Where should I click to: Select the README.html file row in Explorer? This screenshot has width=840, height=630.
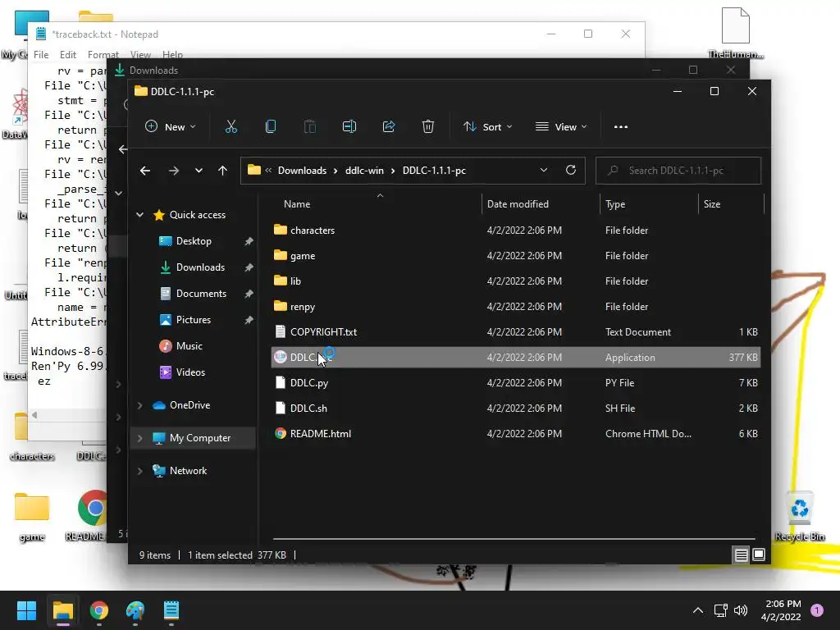[516, 434]
